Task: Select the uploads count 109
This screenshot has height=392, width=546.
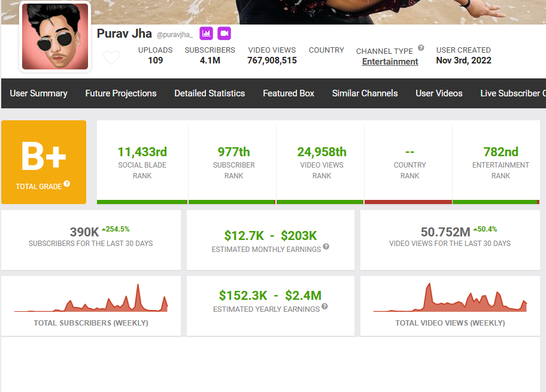Action: [x=155, y=60]
